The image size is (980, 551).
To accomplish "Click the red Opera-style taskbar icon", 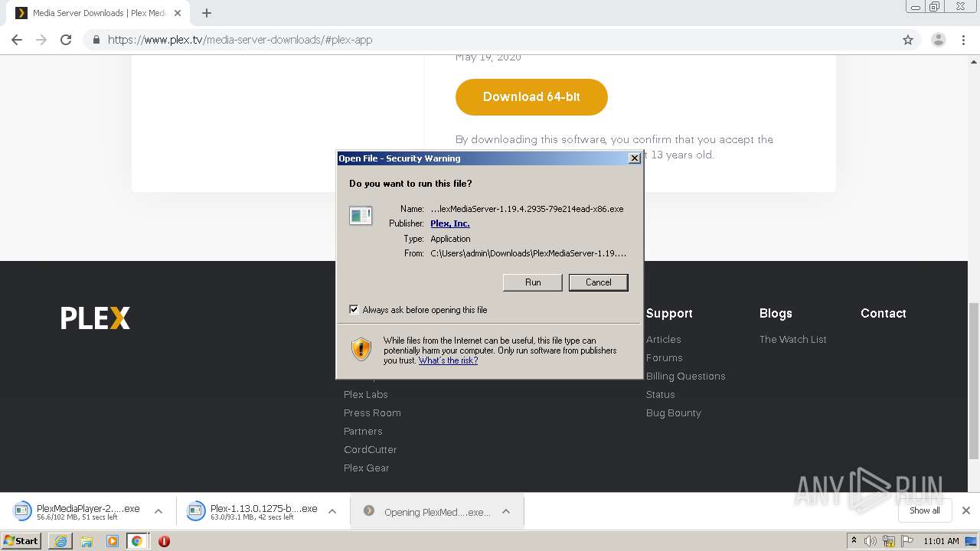I will (164, 541).
